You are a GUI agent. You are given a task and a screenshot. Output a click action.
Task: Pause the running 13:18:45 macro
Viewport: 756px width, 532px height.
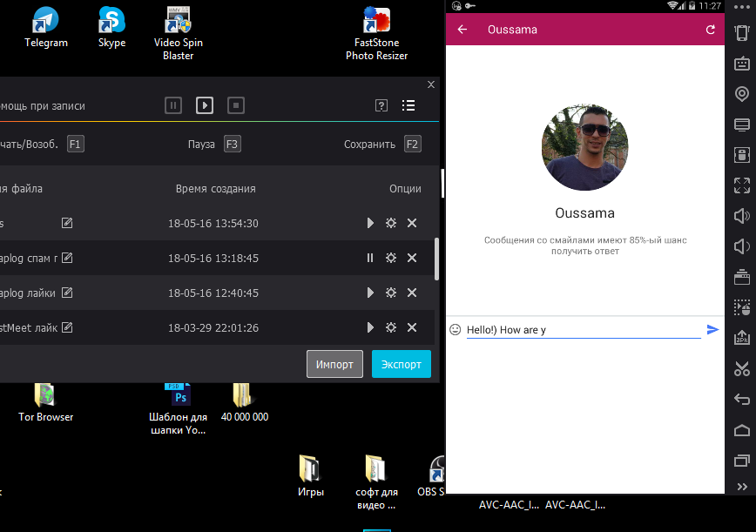[370, 259]
